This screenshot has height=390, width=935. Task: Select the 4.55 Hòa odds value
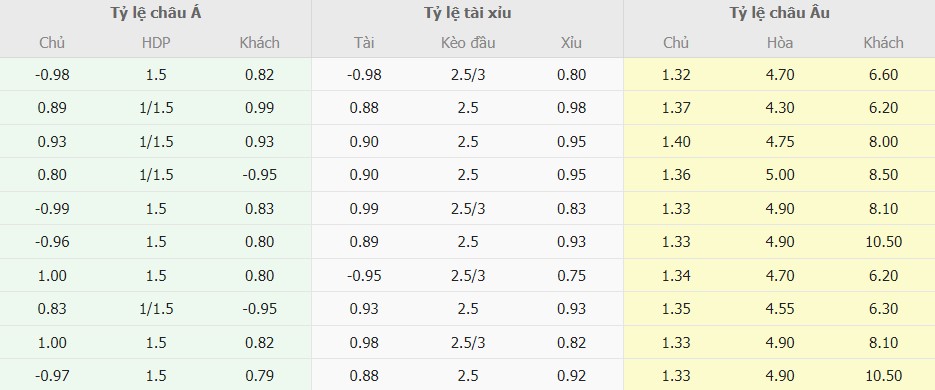781,309
